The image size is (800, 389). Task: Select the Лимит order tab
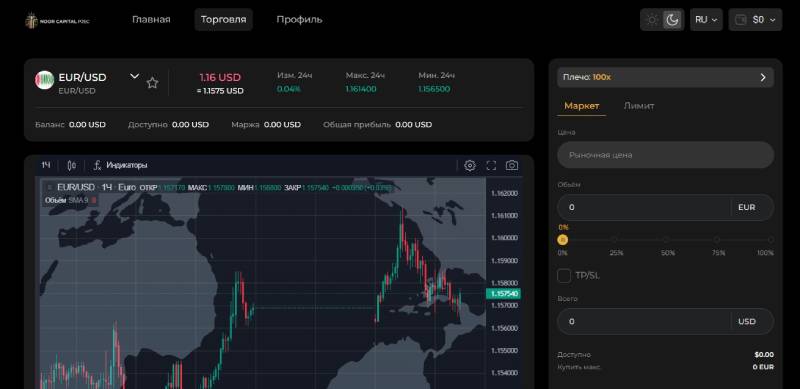pos(639,106)
